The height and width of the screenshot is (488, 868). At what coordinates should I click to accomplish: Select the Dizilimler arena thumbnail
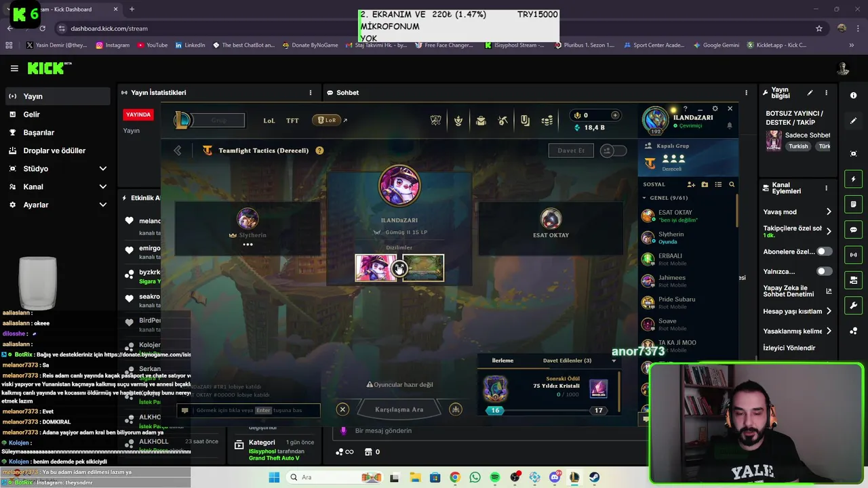422,268
